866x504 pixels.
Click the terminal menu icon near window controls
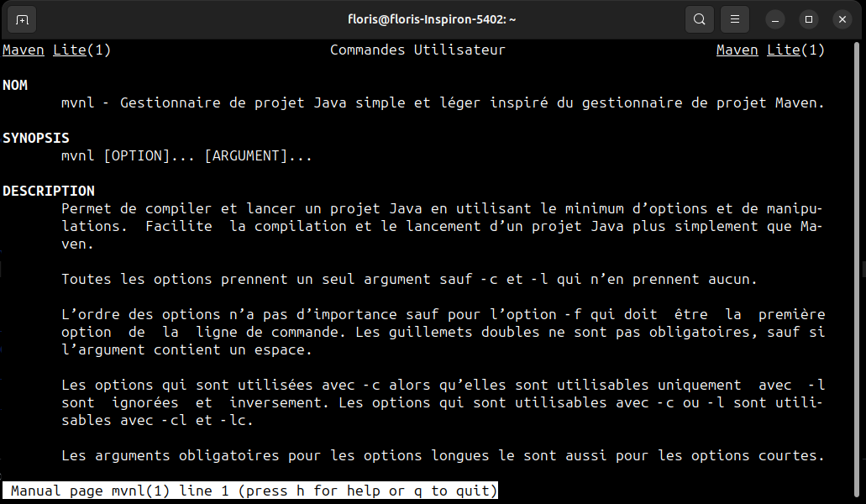[x=734, y=18]
